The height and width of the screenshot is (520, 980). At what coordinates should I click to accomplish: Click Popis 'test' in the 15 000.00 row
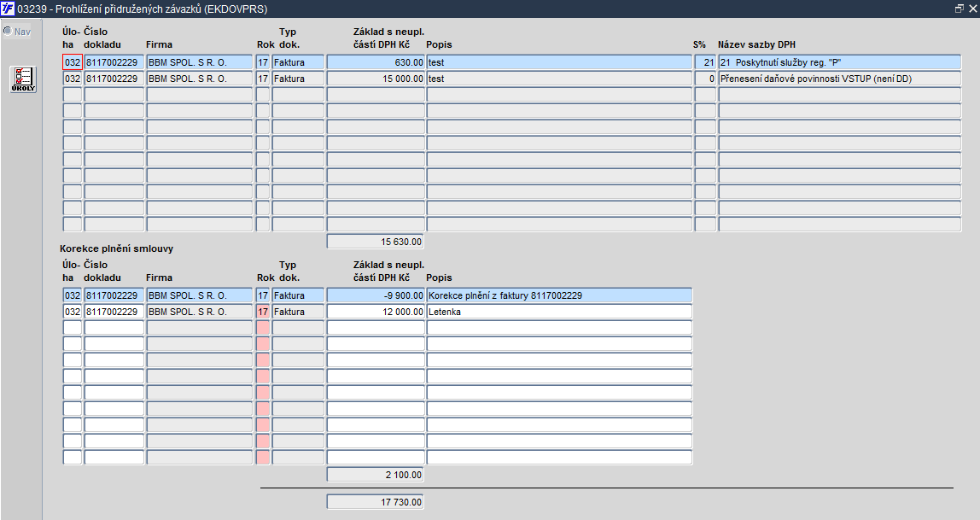click(559, 79)
